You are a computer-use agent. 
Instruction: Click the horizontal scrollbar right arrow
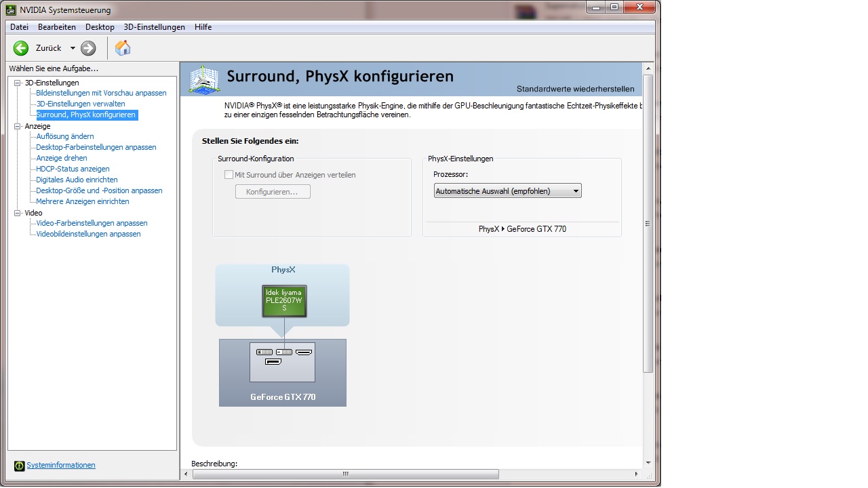[636, 474]
